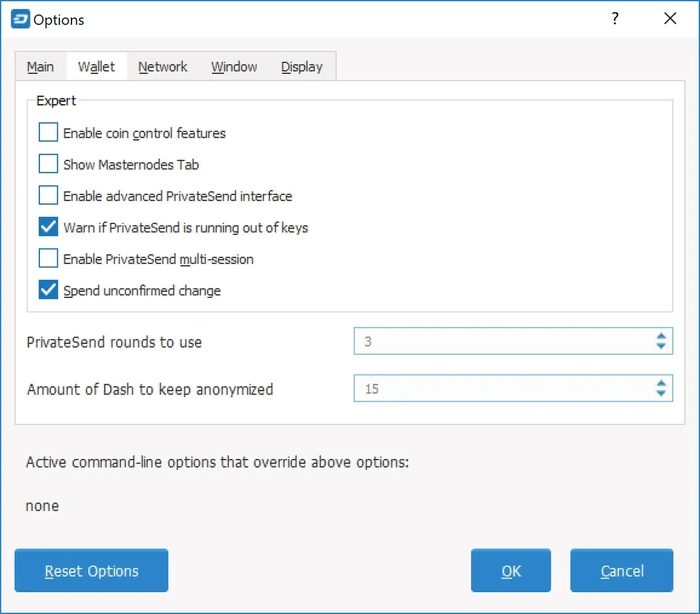Screen dimensions: 700x614
Task: Close the Options dialog with X
Action: pos(670,18)
